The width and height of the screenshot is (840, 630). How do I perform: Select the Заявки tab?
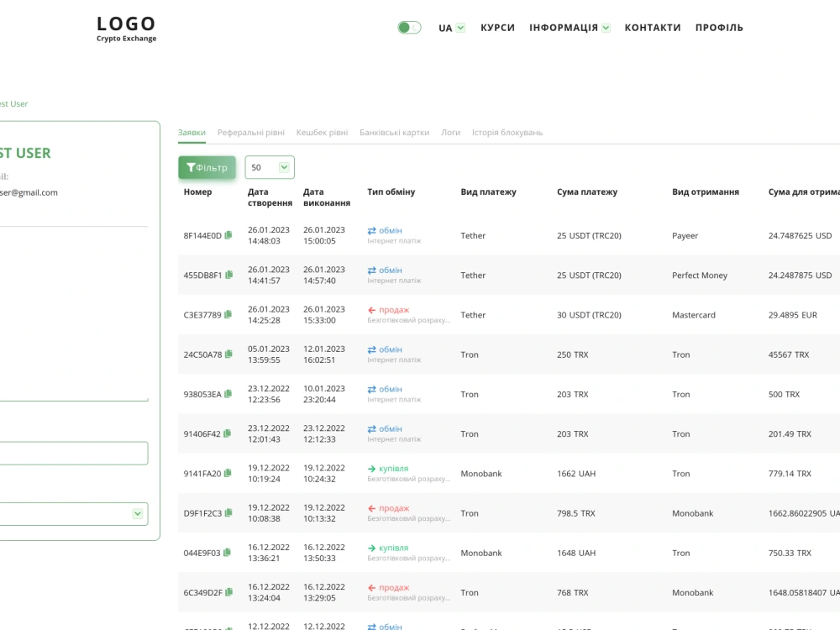(192, 133)
